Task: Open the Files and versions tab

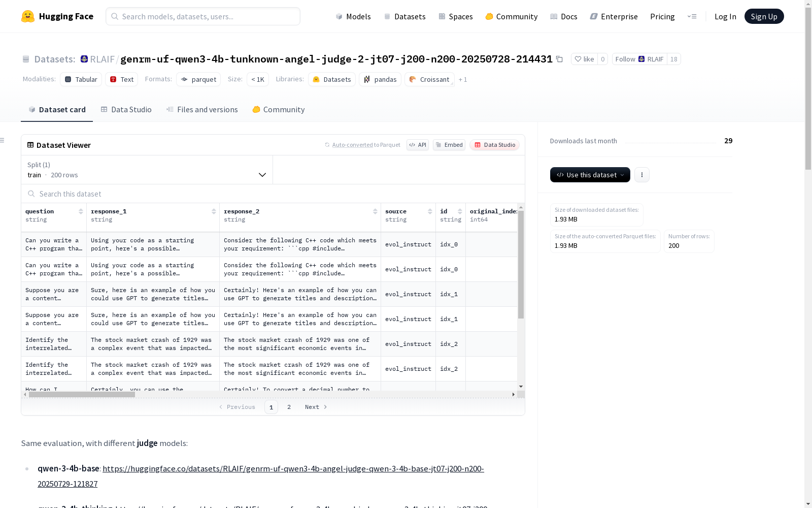Action: (202, 110)
